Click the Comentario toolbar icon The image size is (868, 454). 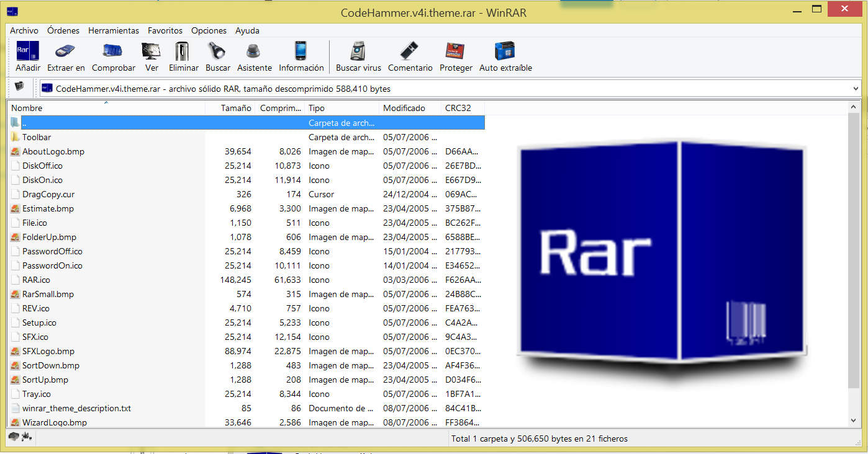(x=410, y=51)
